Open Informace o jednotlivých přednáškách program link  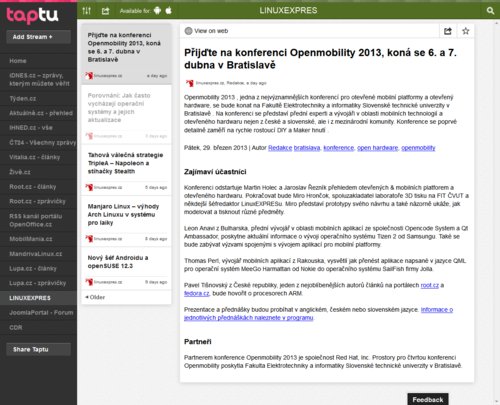(318, 314)
